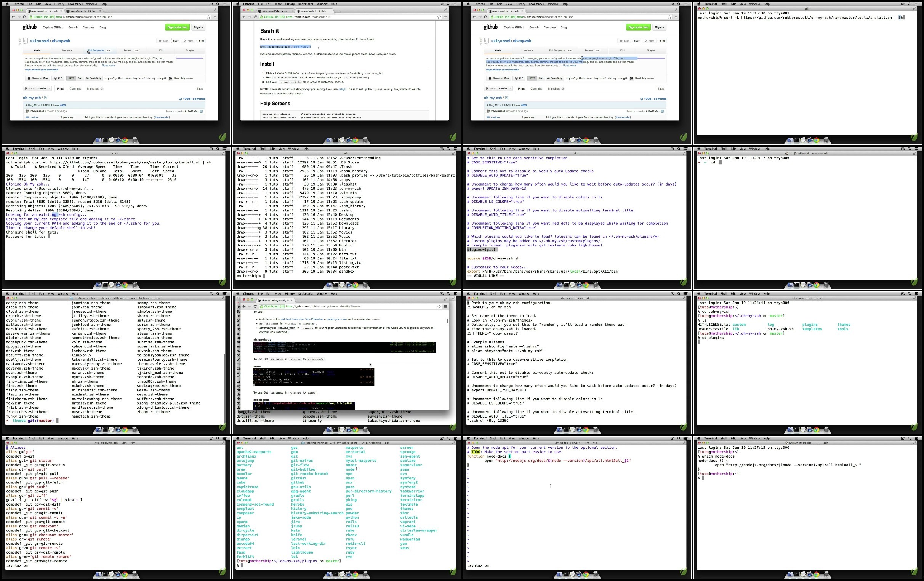The height and width of the screenshot is (581, 924).
Task: Switch to the robbyrussell/oh-my-zsh tab in the Bash it window
Action: point(275,11)
